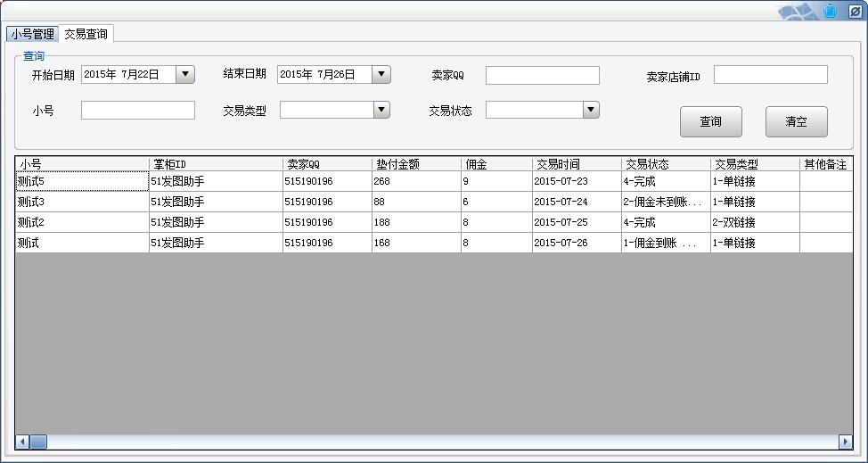868x463 pixels.
Task: Click the 2-佣金未到账 status cell
Action: click(666, 202)
